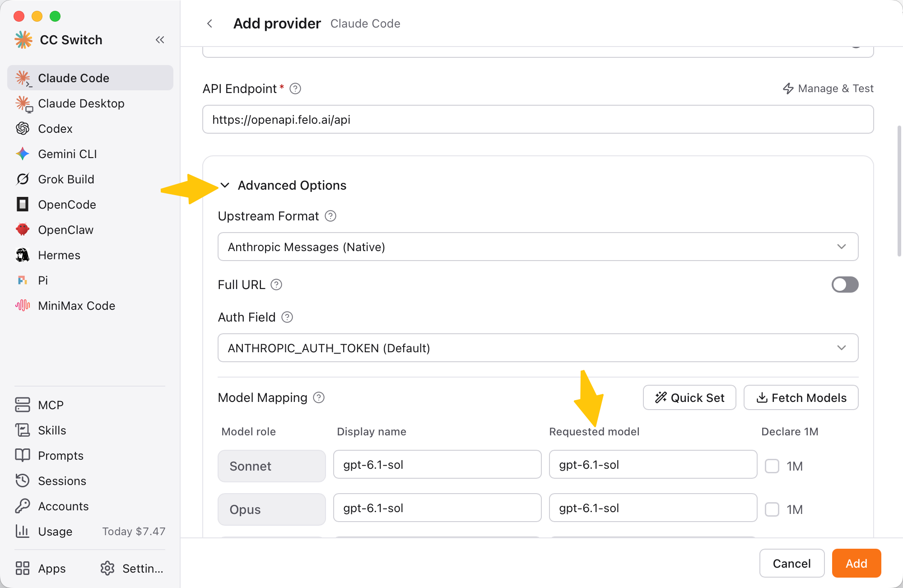This screenshot has height=588, width=903.
Task: Select the Hermes sidebar icon
Action: [x=23, y=255]
